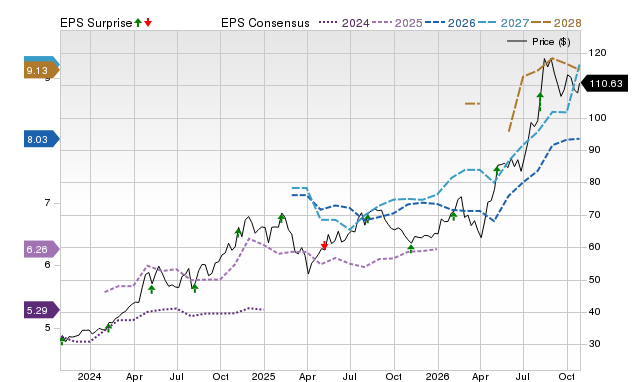The width and height of the screenshot is (640, 382).
Task: Click the 2024 dotted-line legend entry
Action: [x=344, y=23]
